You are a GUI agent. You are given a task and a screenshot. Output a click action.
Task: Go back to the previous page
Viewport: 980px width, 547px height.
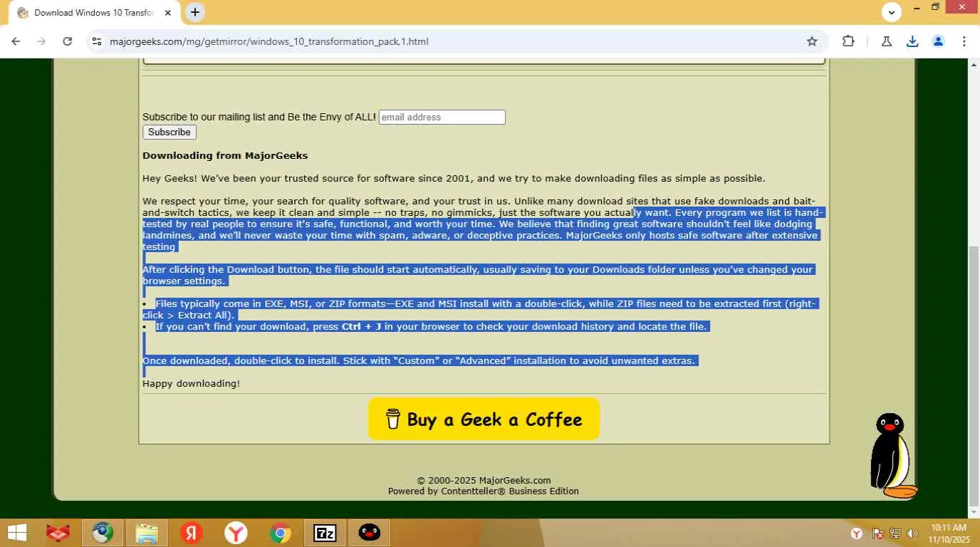(x=16, y=41)
